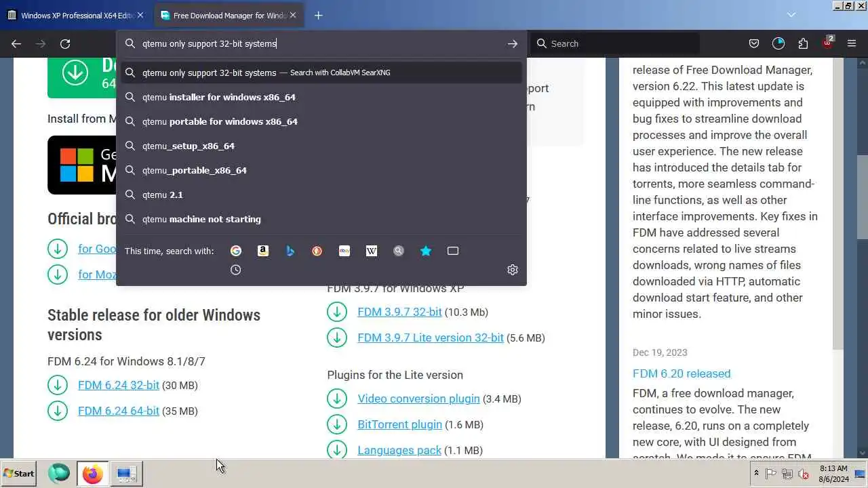The image size is (868, 488).
Task: Focus the Search box in the toolbar
Action: coord(615,43)
